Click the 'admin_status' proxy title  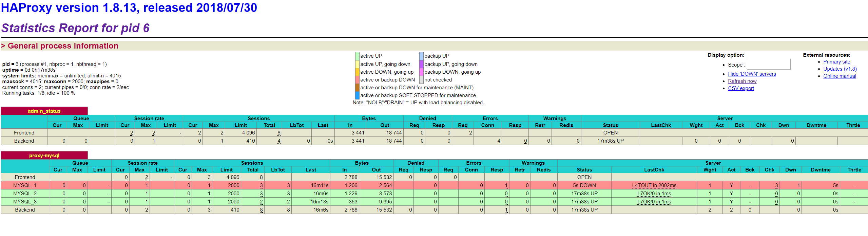pos(44,111)
